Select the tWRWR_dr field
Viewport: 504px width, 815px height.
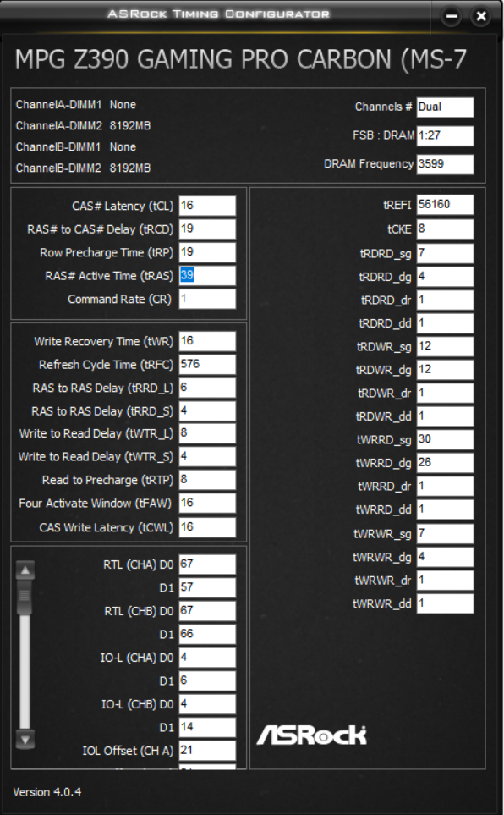point(446,581)
